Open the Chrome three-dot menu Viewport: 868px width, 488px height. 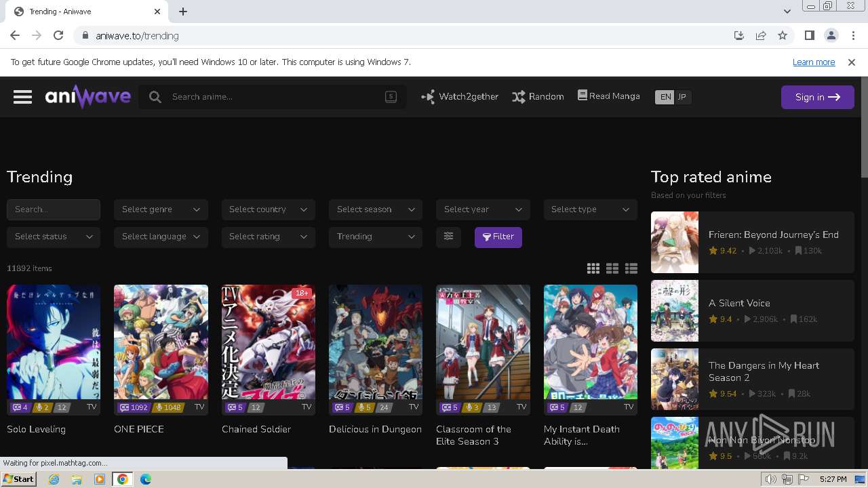[852, 35]
